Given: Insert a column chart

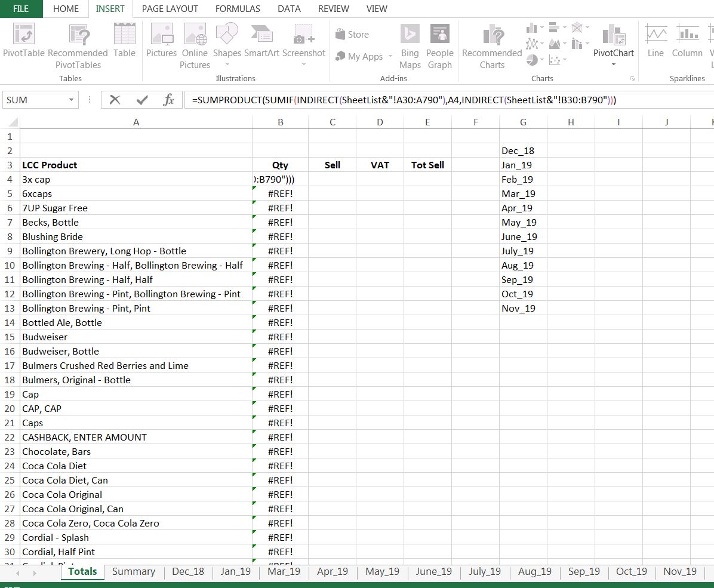Looking at the screenshot, I should click(x=531, y=28).
